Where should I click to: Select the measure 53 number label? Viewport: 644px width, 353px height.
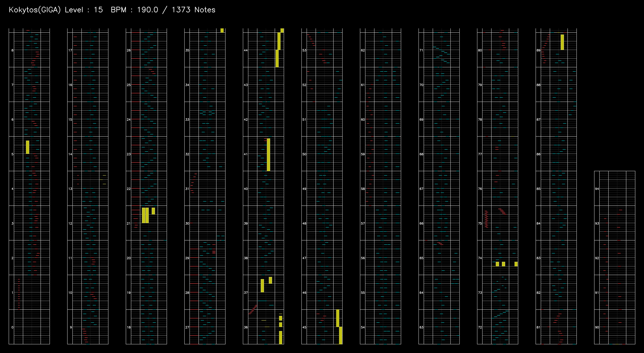point(304,50)
